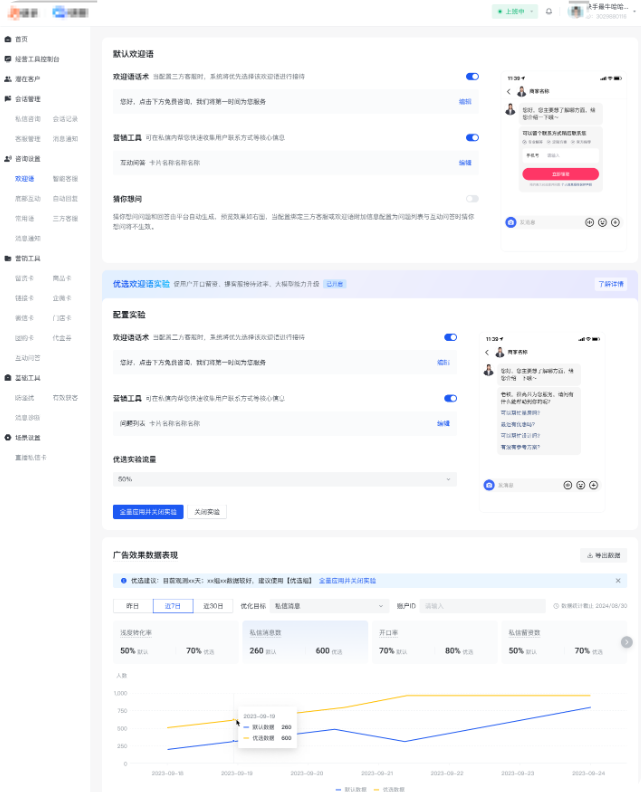Click 全量应用并关闭实验 link in suggestion banner

[348, 581]
